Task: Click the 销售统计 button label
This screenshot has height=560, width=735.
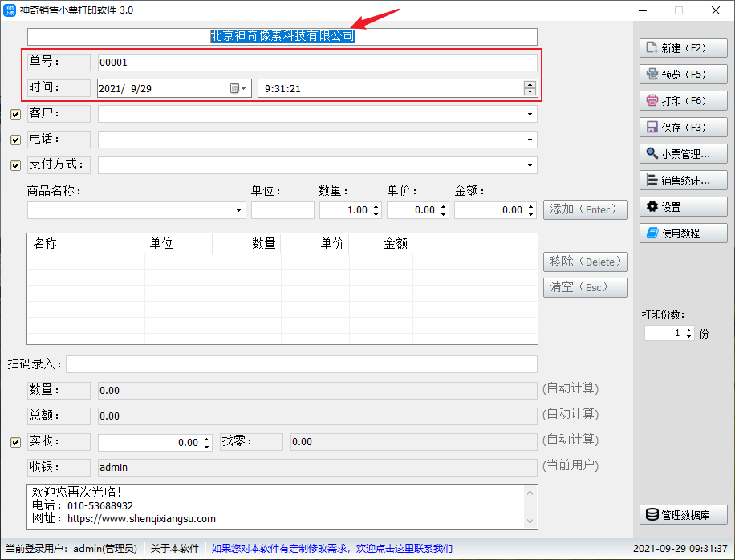Action: coord(685,181)
